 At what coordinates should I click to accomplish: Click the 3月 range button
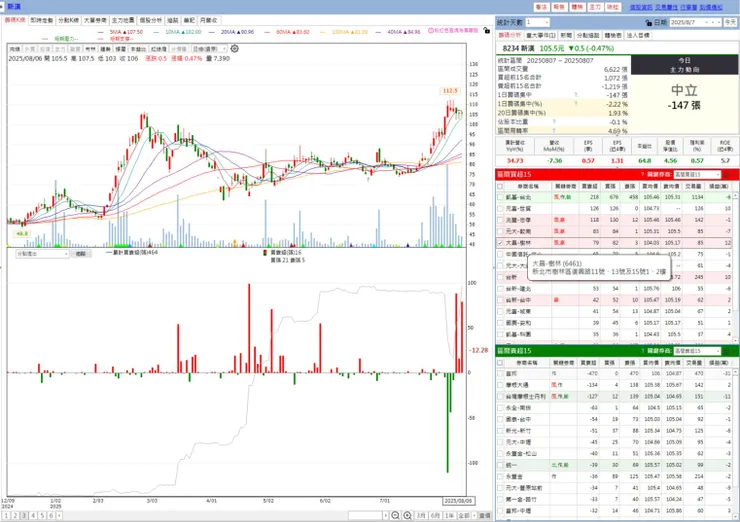pyautogui.click(x=421, y=515)
